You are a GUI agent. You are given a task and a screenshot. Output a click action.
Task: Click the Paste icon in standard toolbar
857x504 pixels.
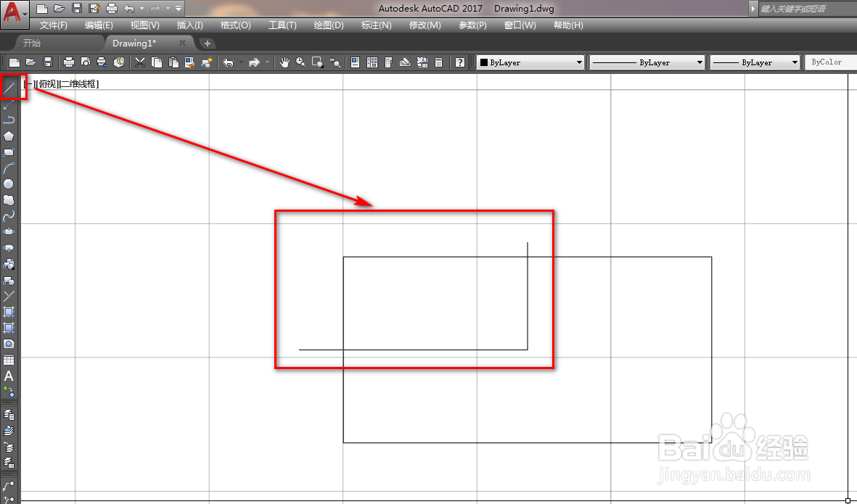point(173,62)
